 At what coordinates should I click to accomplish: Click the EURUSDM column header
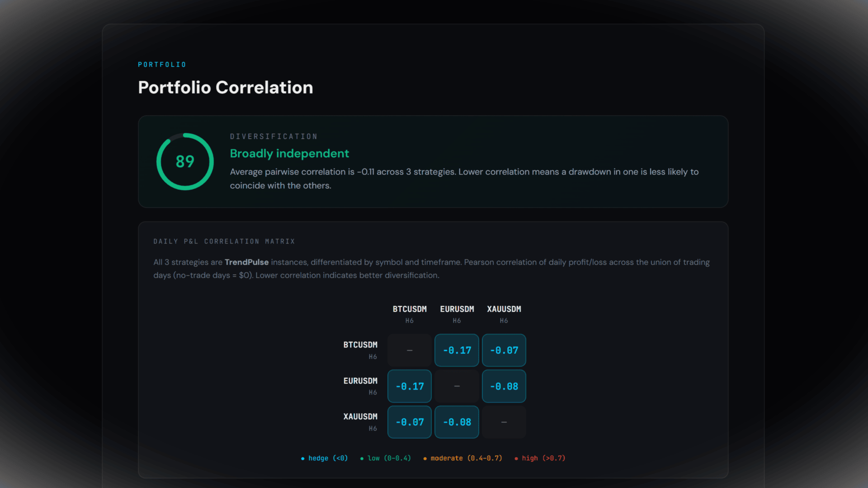point(457,314)
